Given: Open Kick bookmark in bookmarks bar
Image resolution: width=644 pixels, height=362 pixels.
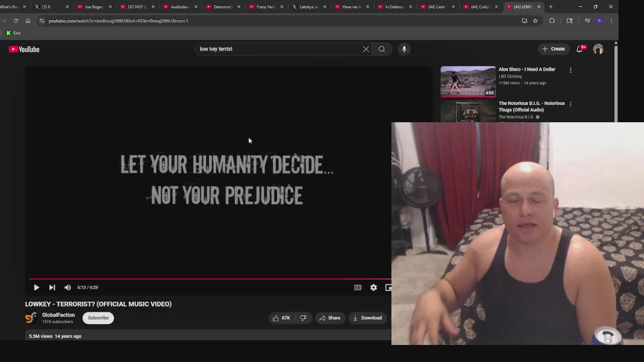Looking at the screenshot, I should (13, 33).
